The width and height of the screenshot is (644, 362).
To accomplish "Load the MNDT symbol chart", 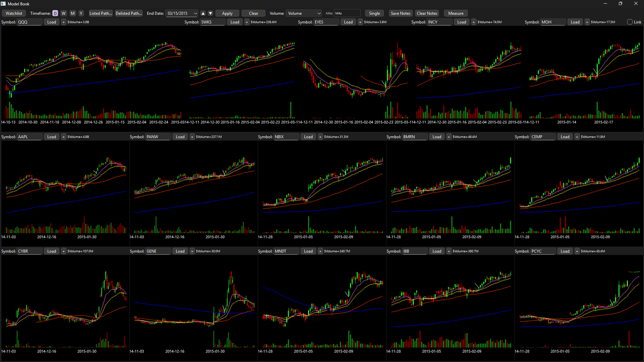I will 308,251.
